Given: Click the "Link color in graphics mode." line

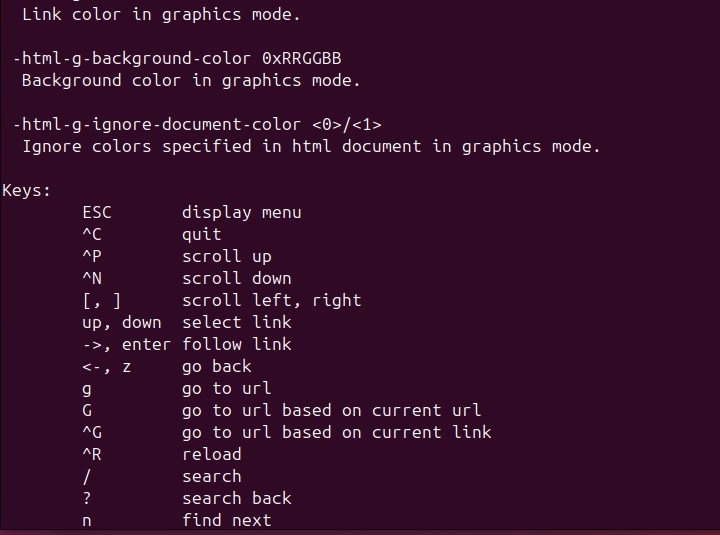Looking at the screenshot, I should [161, 15].
